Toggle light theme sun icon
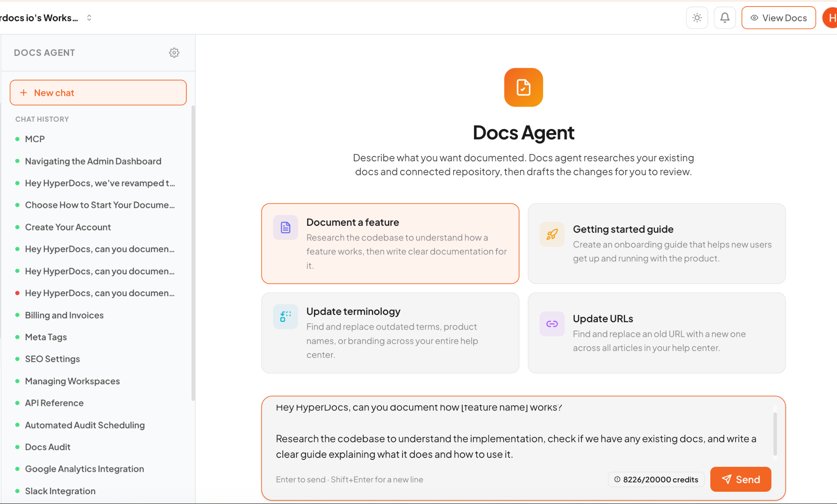837x504 pixels. (697, 18)
